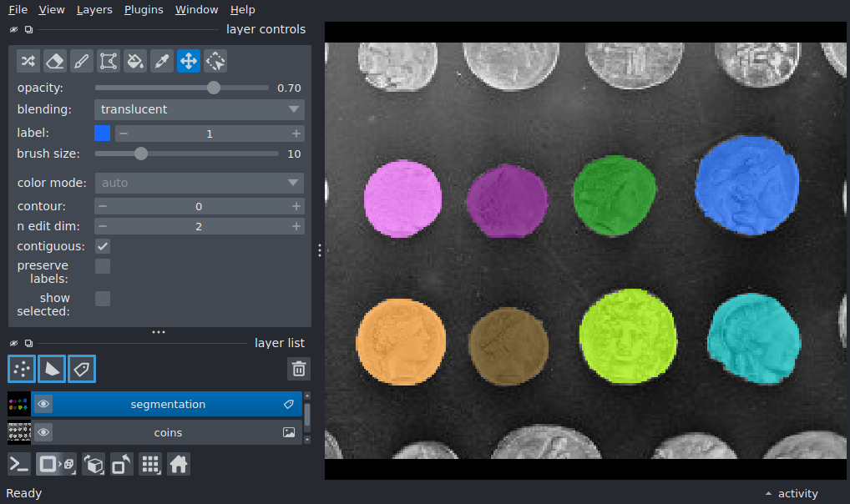The height and width of the screenshot is (504, 850).
Task: Select the segmentation layer row
Action: [166, 404]
